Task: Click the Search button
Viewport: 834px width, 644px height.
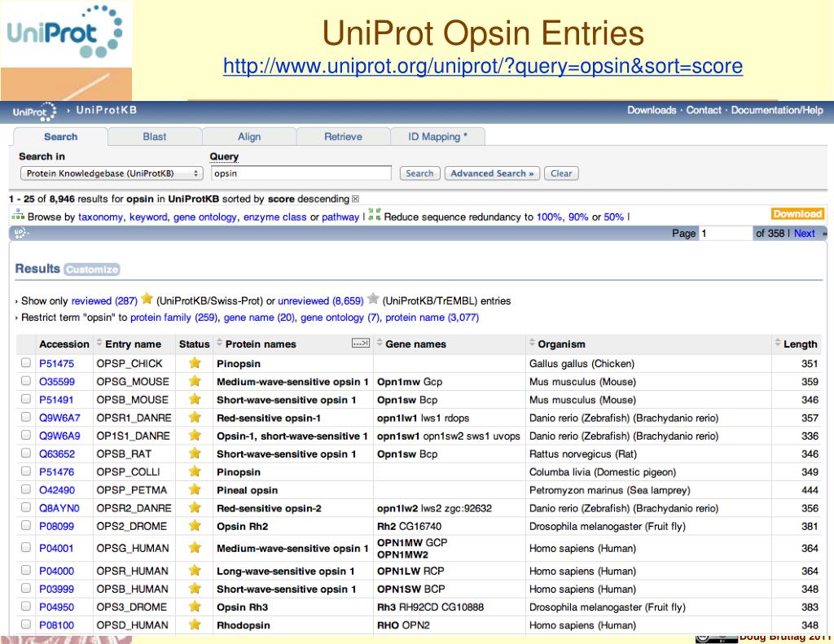Action: [419, 173]
